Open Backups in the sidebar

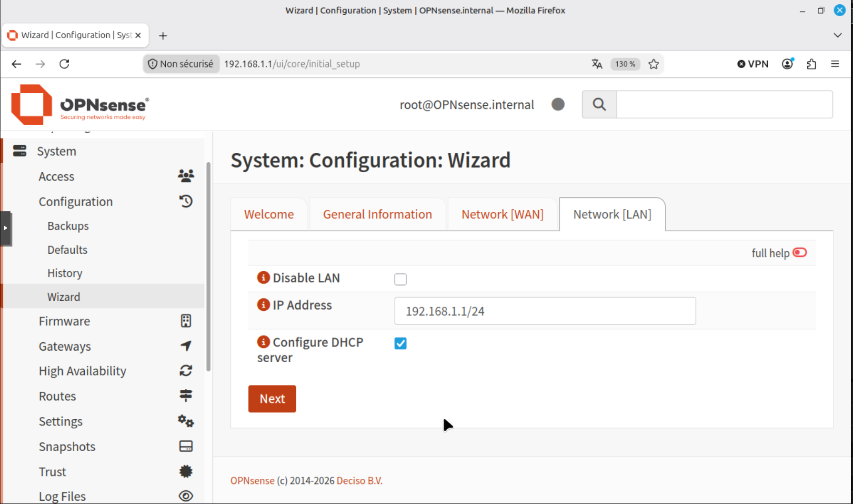[x=68, y=226]
